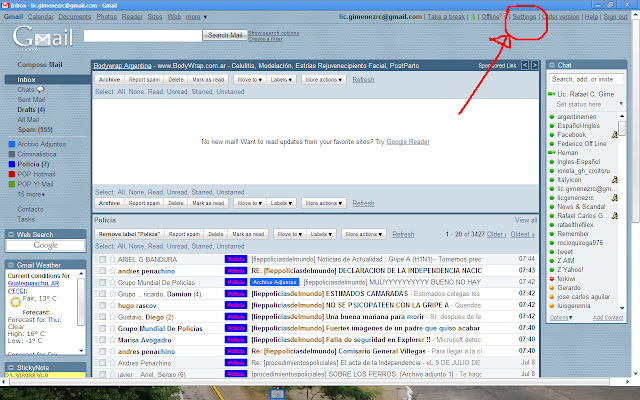Screen dimensions: 640x400
Task: Click video camera icon beside Hernan
Action: coord(551,153)
